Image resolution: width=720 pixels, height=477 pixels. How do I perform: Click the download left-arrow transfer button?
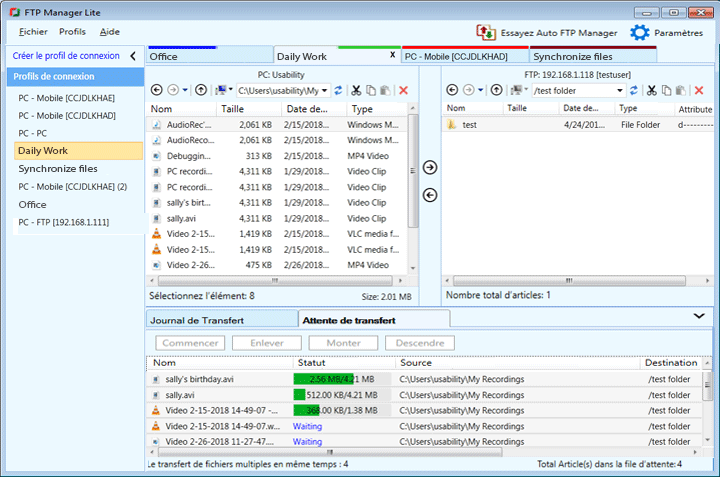pos(430,194)
